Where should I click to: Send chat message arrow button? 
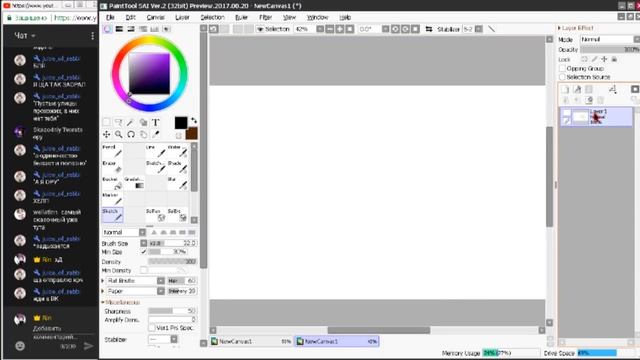tap(88, 346)
